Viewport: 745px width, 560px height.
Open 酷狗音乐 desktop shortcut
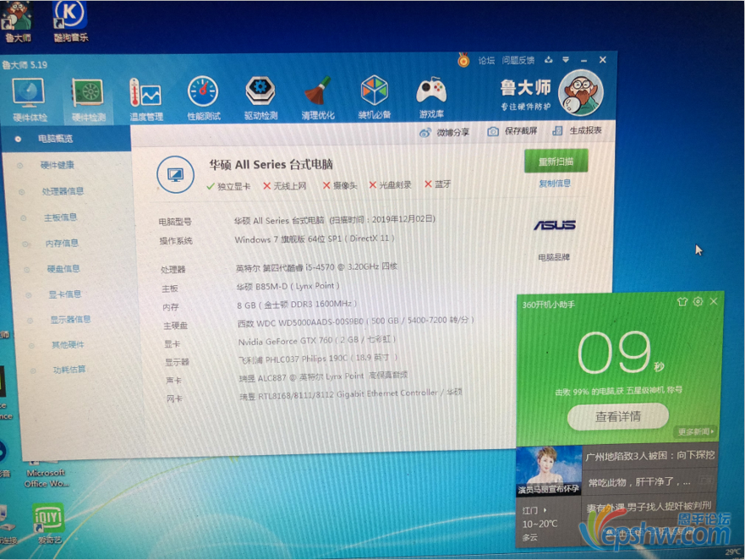70,21
